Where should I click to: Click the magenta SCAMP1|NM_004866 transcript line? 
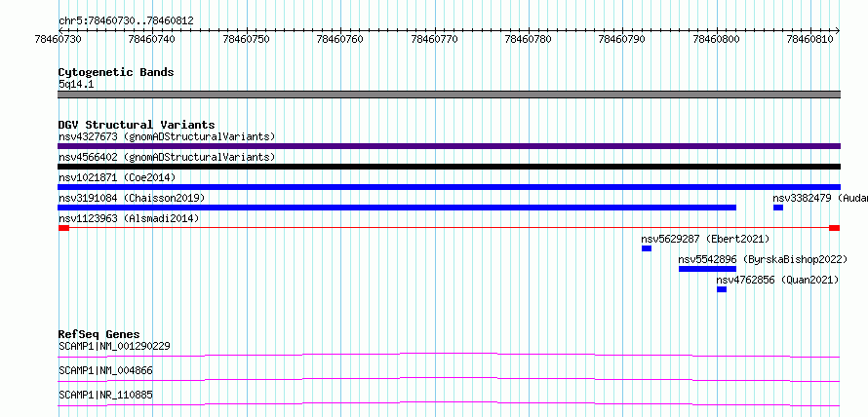pyautogui.click(x=449, y=379)
